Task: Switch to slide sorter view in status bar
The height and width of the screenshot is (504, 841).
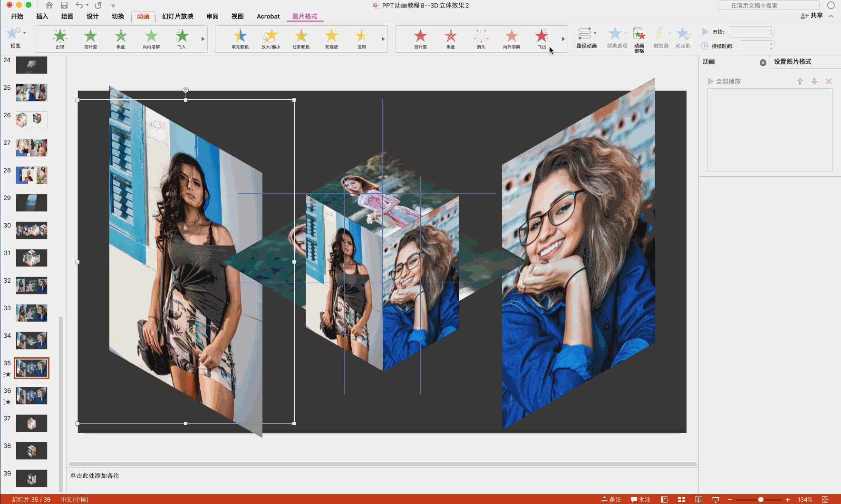Action: tap(681, 499)
